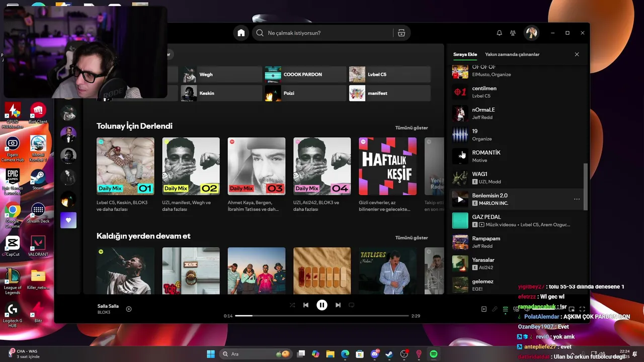
Task: Toggle the queue icon in player bar
Action: click(x=506, y=309)
